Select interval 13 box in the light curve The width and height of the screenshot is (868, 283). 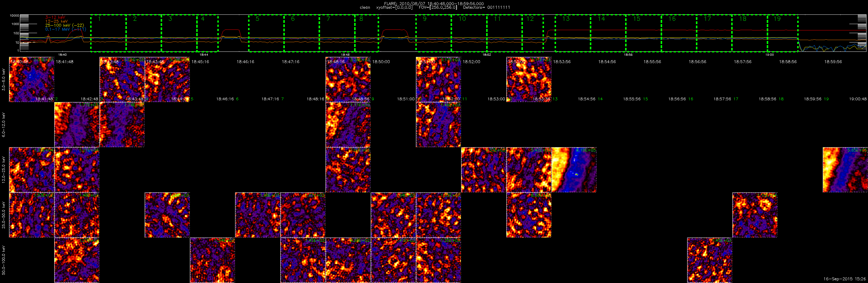point(573,33)
